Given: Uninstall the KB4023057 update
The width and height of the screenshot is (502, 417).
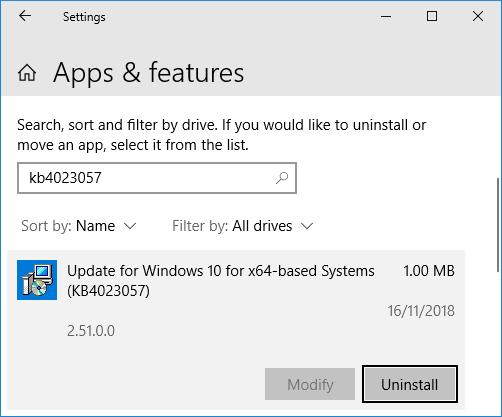Looking at the screenshot, I should [x=410, y=384].
